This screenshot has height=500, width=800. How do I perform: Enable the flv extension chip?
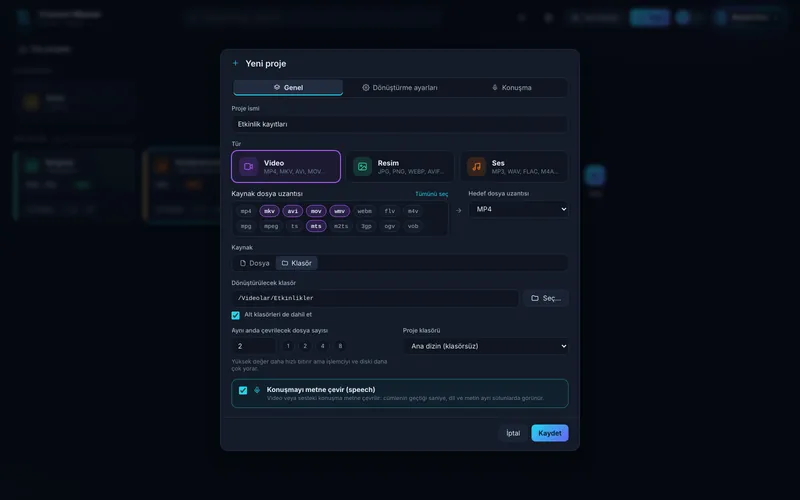coord(390,211)
